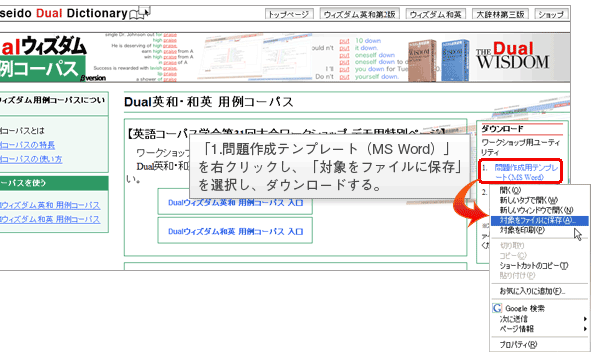Expand the 次に送信 submenu arrow

click(x=585, y=319)
